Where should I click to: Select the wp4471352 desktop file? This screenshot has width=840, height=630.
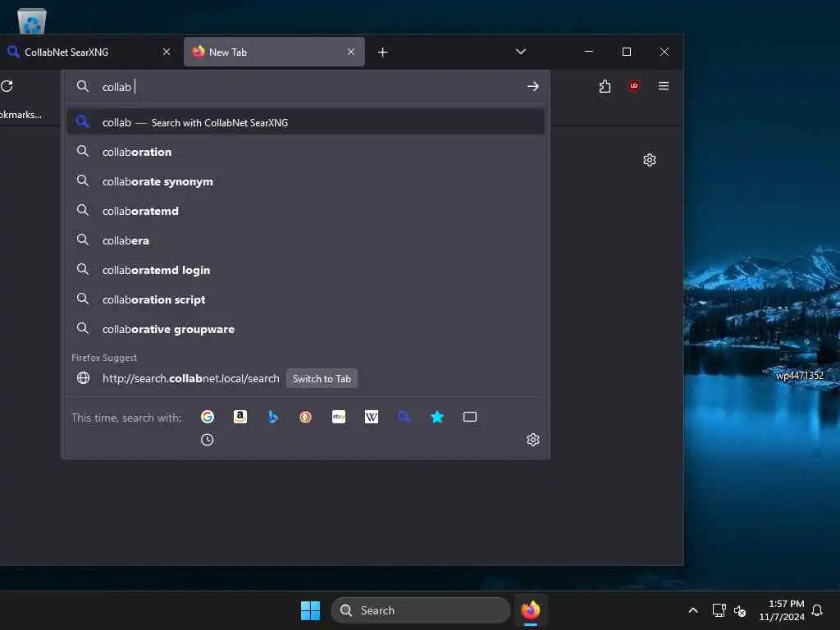pyautogui.click(x=799, y=376)
